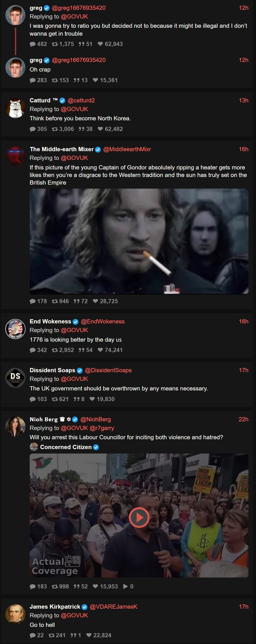The image size is (256, 644).
Task: Like James Kirkpatrick's "Go to hell" reply
Action: 89,635
